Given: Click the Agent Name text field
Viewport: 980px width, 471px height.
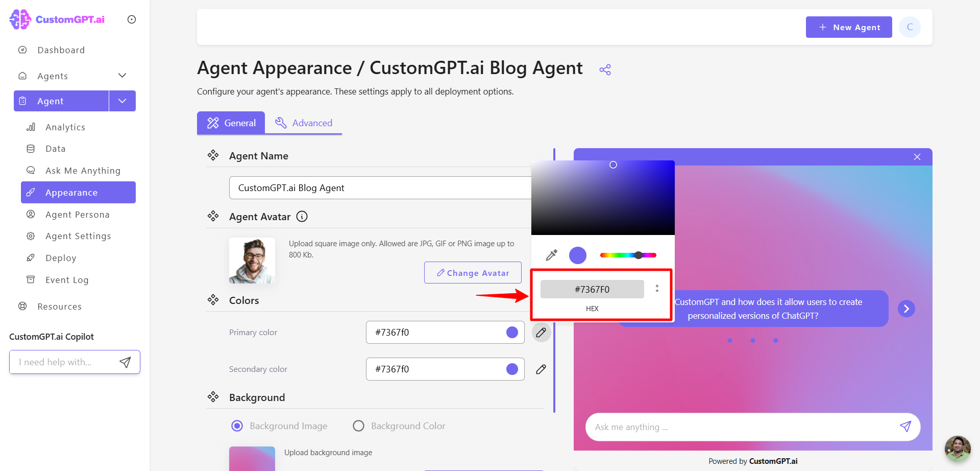Looking at the screenshot, I should (380, 188).
